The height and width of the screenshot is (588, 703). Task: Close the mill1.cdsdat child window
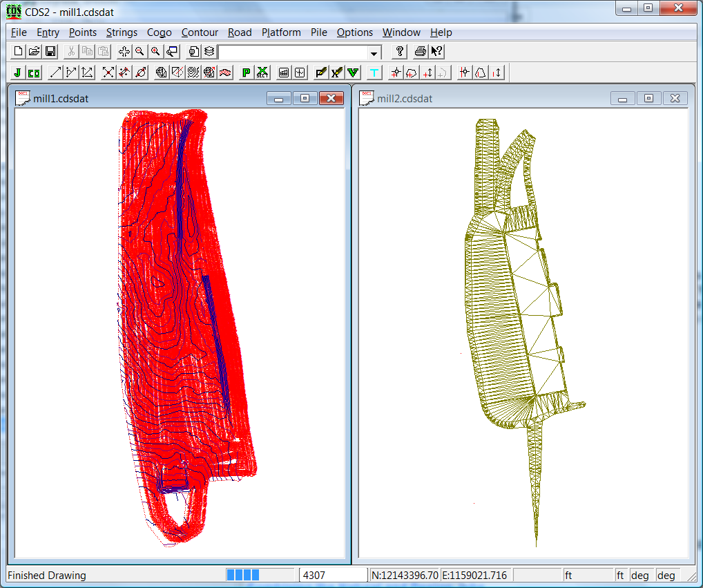pyautogui.click(x=331, y=99)
